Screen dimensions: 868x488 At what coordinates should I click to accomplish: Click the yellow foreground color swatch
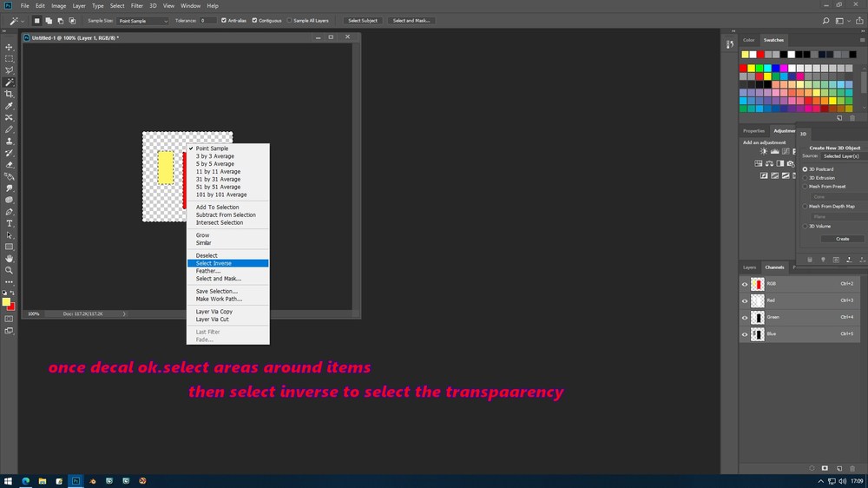point(6,302)
